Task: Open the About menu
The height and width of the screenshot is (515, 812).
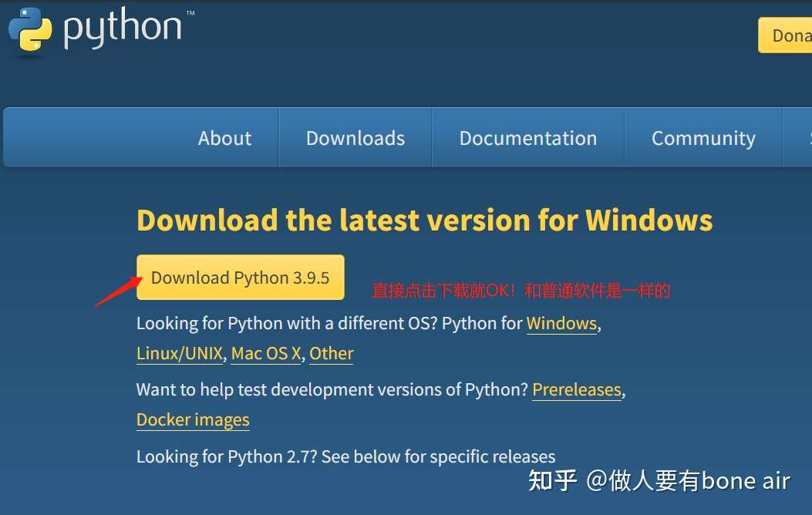Action: tap(224, 138)
